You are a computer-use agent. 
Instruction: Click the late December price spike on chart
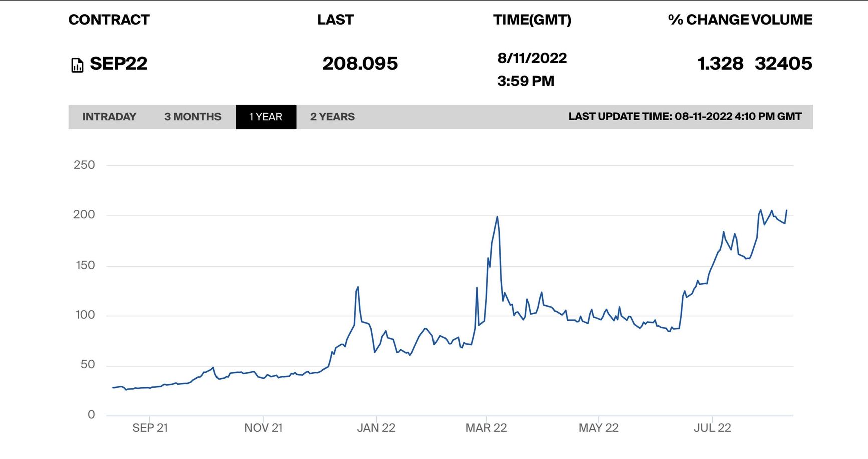357,287
